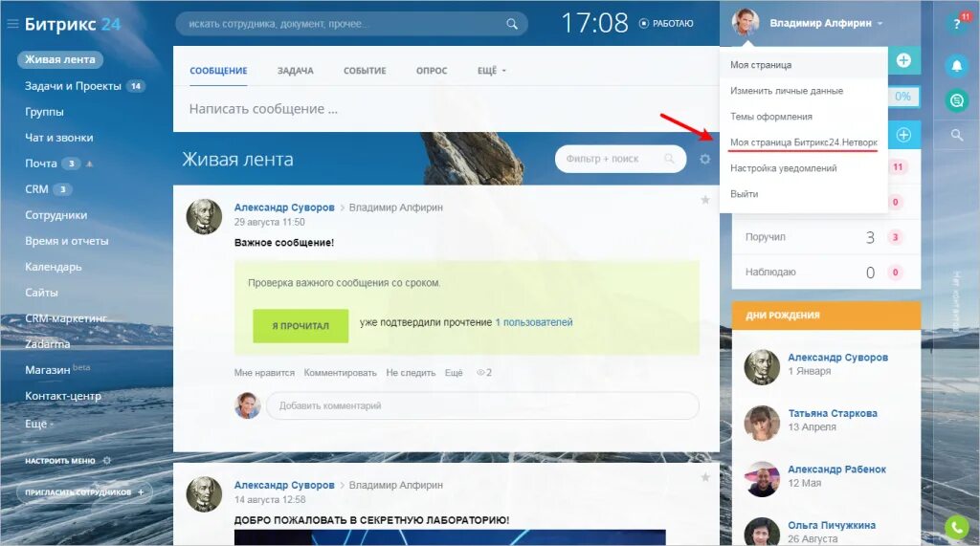Click the НАСТРОИТЬ МЕНЮ link
The height and width of the screenshot is (546, 980).
pyautogui.click(x=60, y=460)
